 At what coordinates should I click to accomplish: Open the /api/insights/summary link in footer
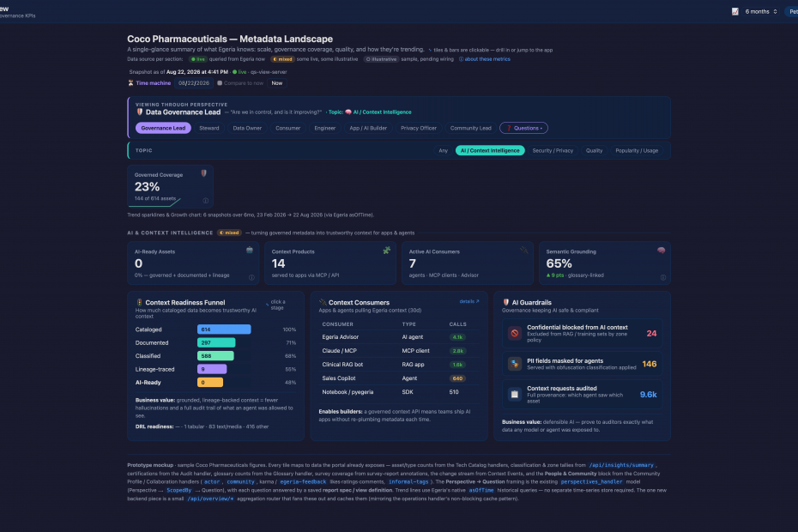pos(621,465)
